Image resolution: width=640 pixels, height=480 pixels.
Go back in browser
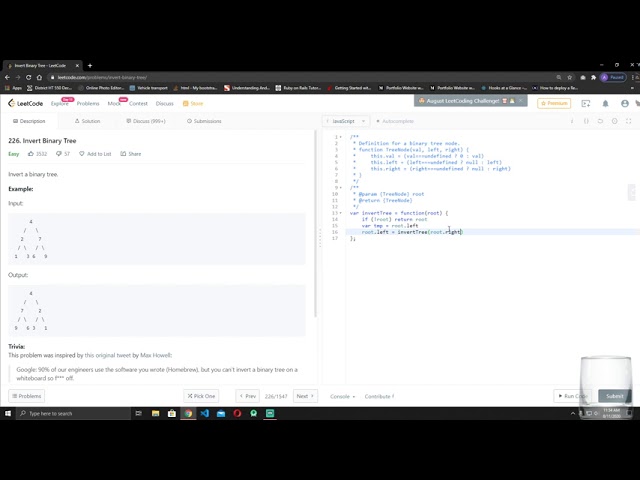coord(7,77)
